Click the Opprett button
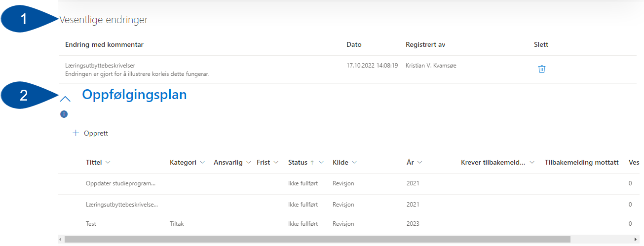 tap(90, 133)
